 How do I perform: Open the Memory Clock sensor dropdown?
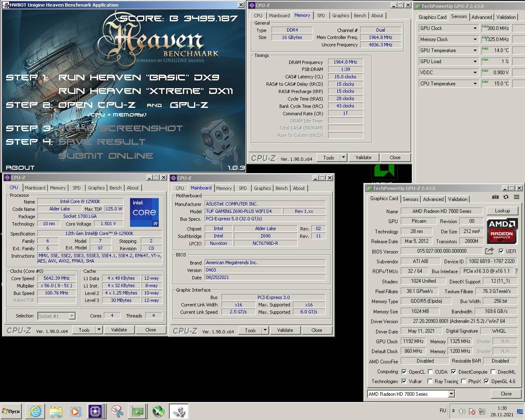tap(475, 39)
